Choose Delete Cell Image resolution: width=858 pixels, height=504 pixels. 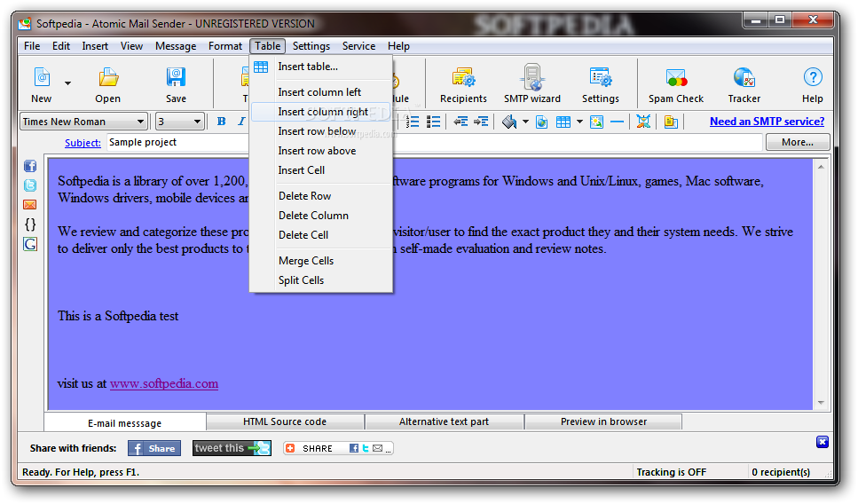coord(321,235)
